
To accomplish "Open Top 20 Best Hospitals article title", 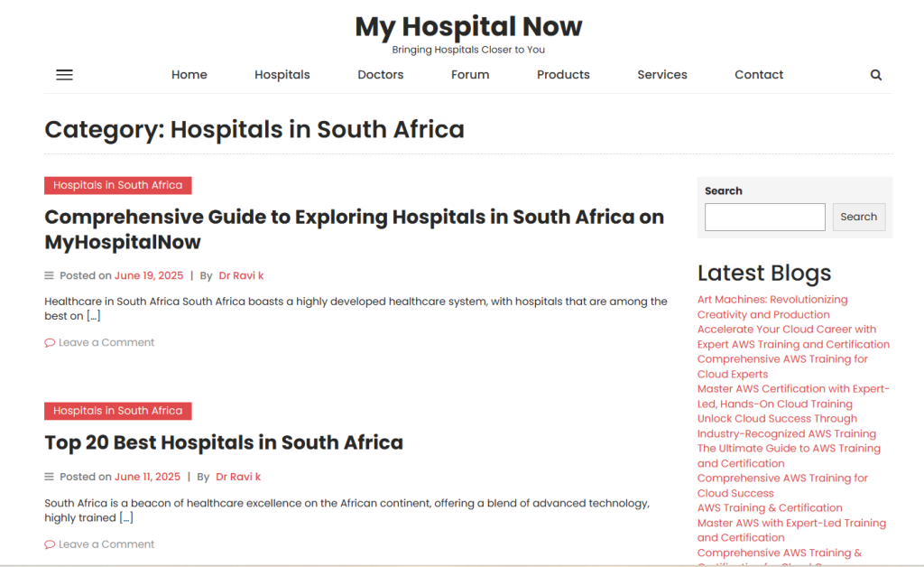I will (224, 442).
